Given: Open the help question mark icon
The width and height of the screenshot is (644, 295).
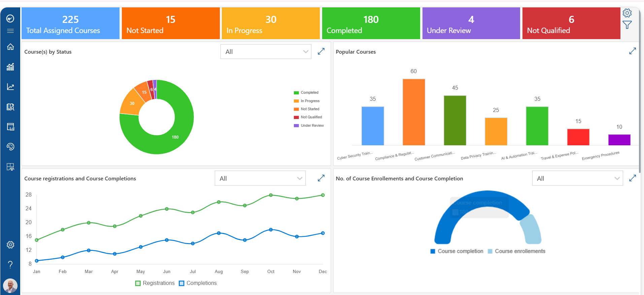Looking at the screenshot, I should 10,265.
